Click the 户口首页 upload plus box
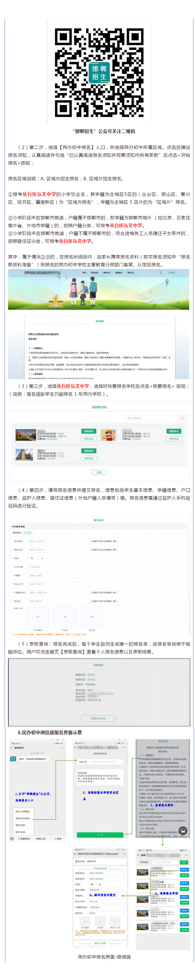The height and width of the screenshot is (980, 195). pos(38,617)
